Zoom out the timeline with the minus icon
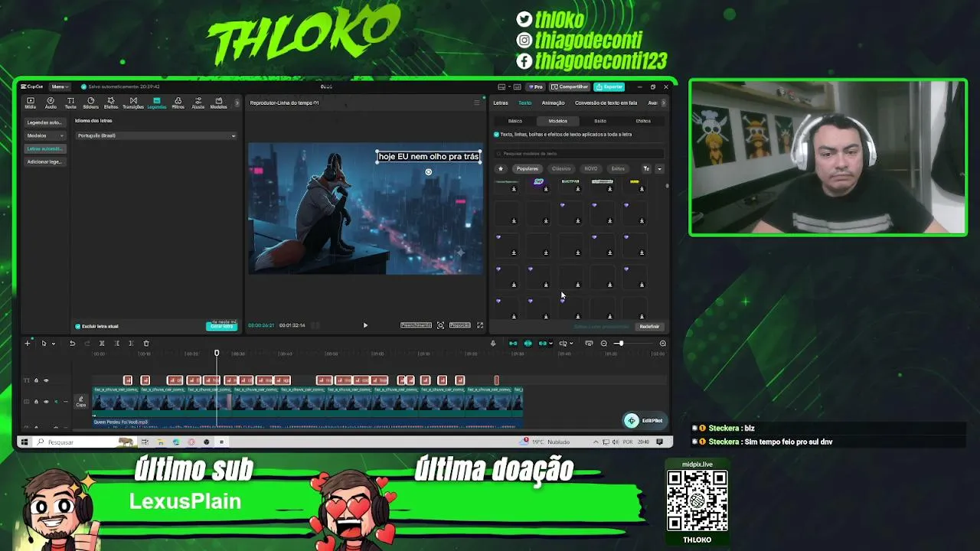Image resolution: width=980 pixels, height=551 pixels. point(604,344)
